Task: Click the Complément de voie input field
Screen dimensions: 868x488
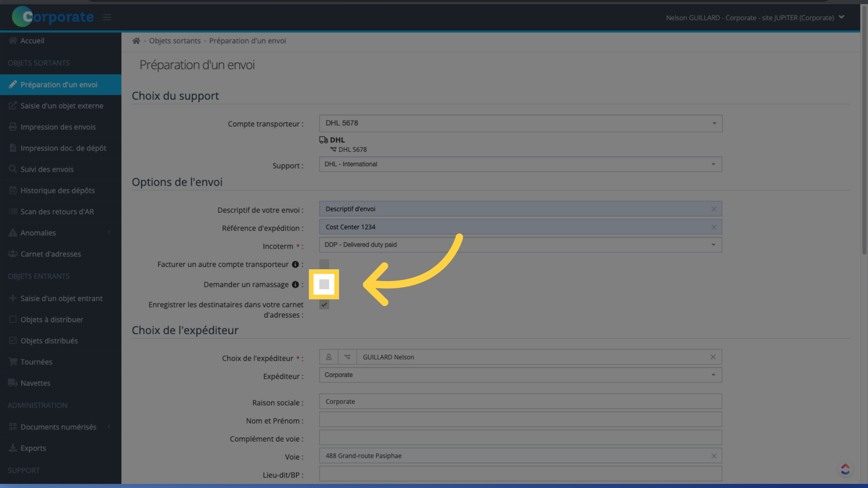Action: click(520, 437)
